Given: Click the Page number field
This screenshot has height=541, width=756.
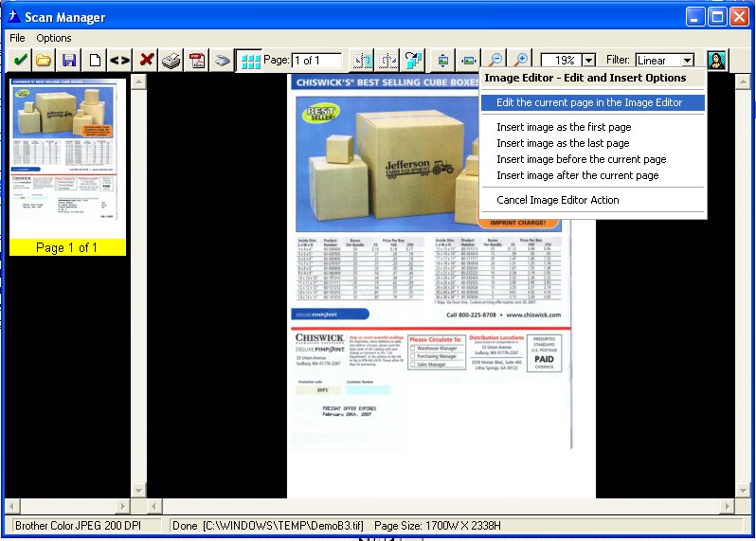Looking at the screenshot, I should point(316,61).
